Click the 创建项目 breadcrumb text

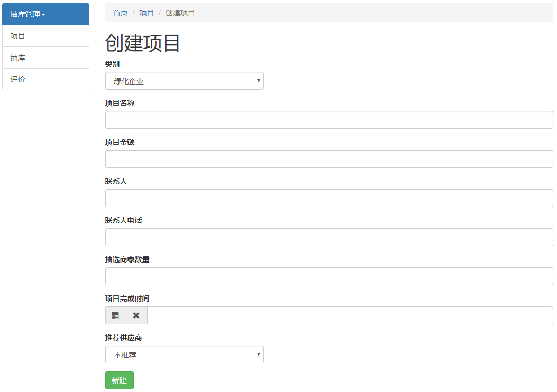(x=180, y=12)
